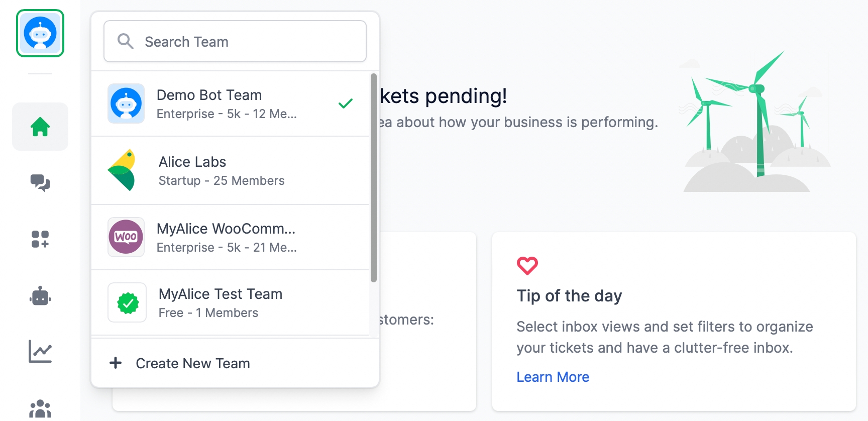Open the chatbot Automation icon
This screenshot has height=421, width=868.
tap(40, 296)
